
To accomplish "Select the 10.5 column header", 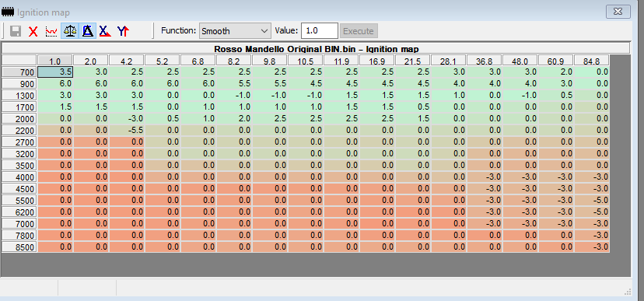I will coord(305,61).
